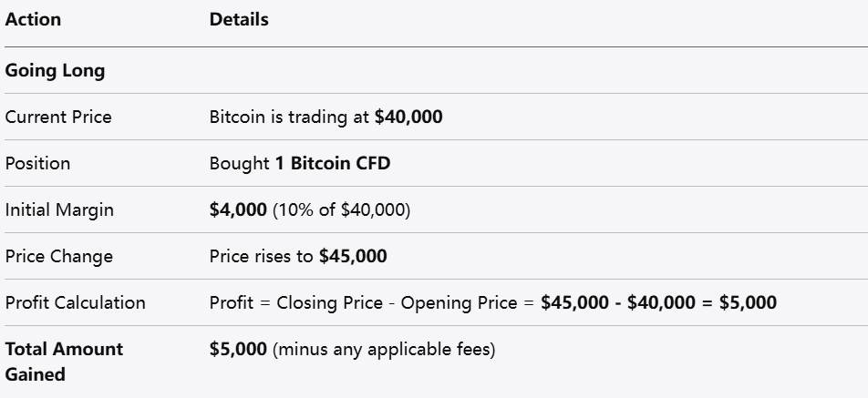Click the 'Profit Calculation' row label

point(76,303)
